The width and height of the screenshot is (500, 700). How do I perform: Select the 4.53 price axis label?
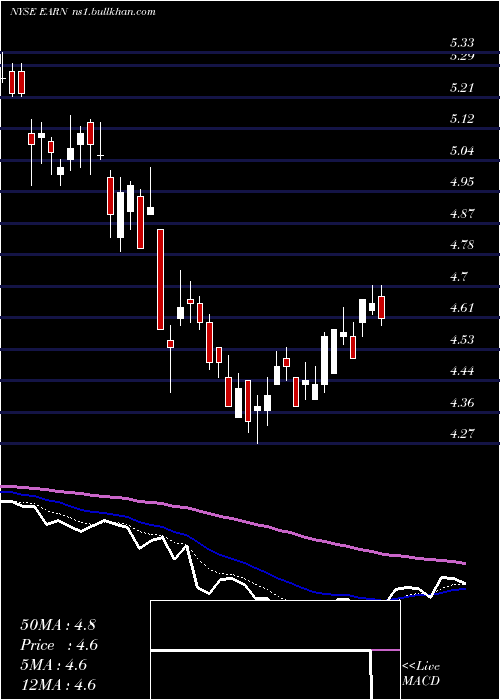[462, 339]
